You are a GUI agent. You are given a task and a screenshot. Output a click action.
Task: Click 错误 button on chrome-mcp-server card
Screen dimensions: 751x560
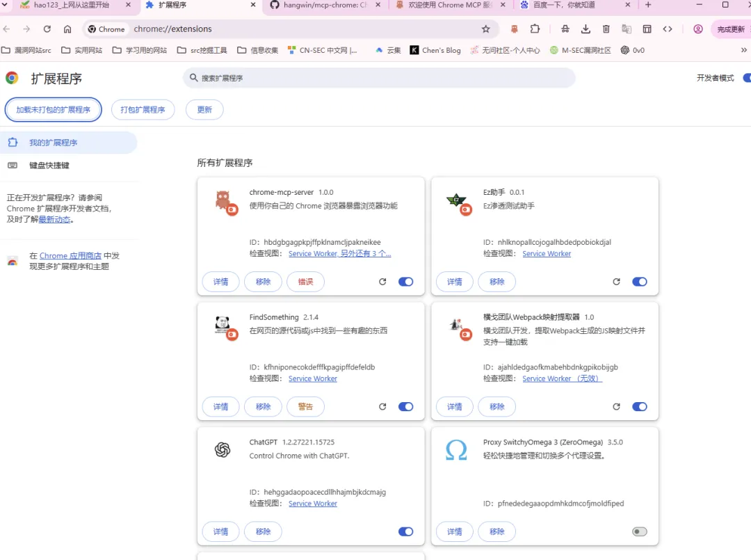tap(305, 282)
